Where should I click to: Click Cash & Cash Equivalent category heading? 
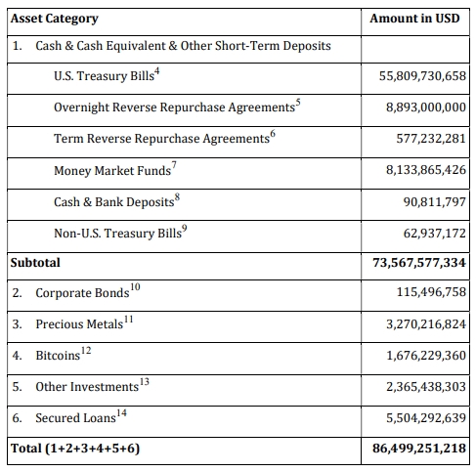(183, 46)
